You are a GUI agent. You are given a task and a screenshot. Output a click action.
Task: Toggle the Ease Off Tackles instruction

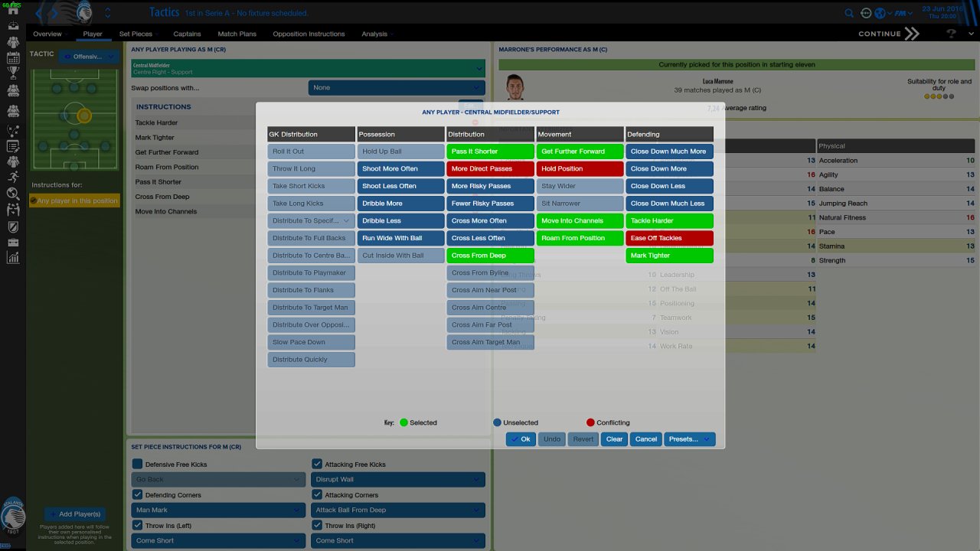(669, 238)
